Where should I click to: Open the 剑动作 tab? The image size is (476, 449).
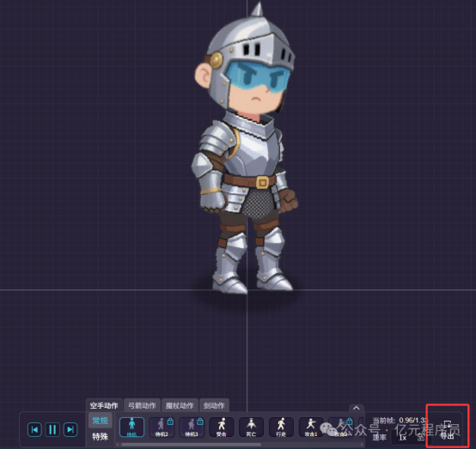click(x=214, y=405)
